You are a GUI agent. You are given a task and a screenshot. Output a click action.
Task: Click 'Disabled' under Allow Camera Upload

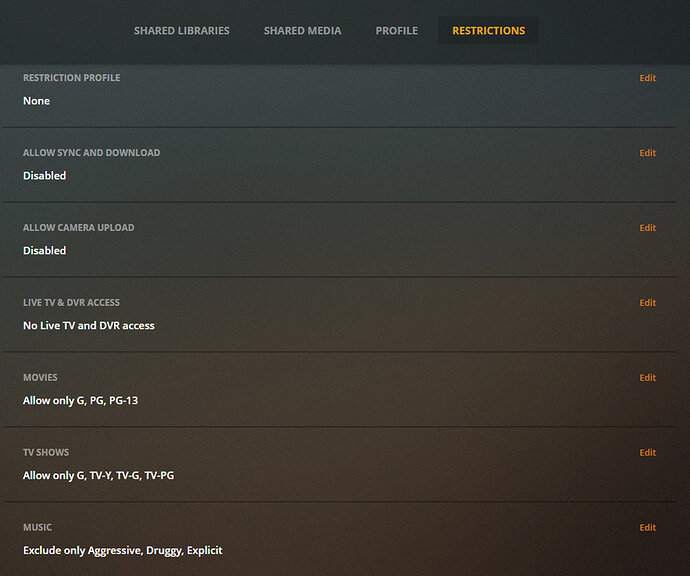coord(44,250)
